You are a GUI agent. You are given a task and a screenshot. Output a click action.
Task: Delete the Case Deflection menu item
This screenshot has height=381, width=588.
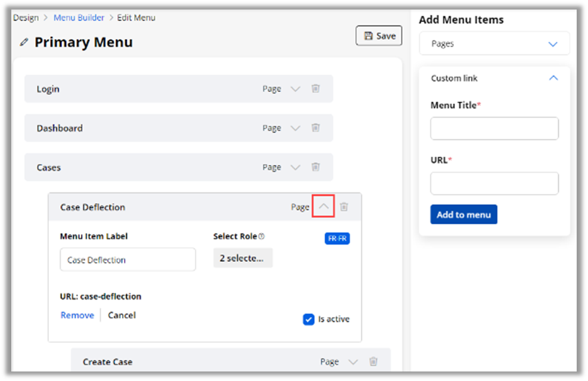coord(344,207)
